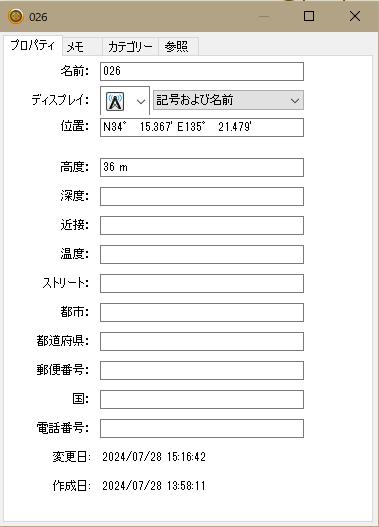Expand the symbol dropdown chevron
This screenshot has height=527, width=379.
141,101
